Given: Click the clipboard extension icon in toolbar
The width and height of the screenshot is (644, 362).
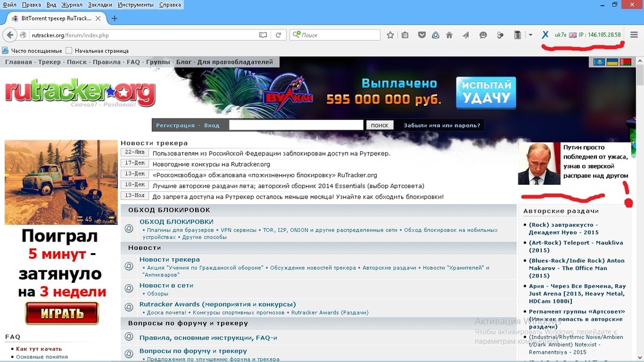Looking at the screenshot, I should pos(518,35).
